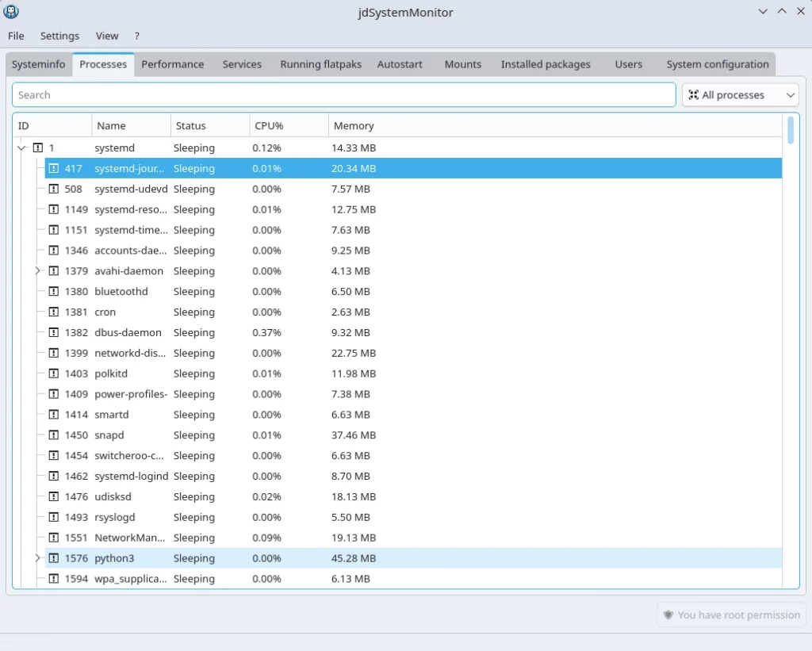Screen dimensions: 812x651
Task: Switch to the Performance tab
Action: coord(173,64)
